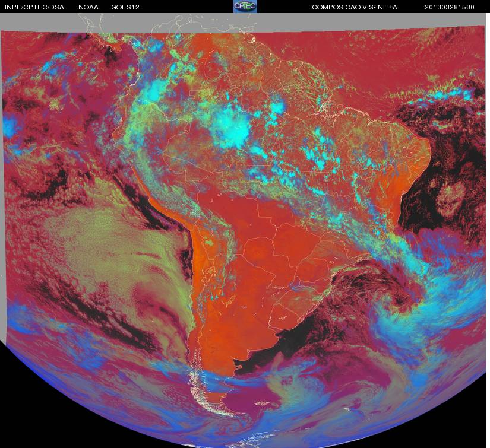Click the INPE/CPTEC/DSA header text

(x=34, y=7)
